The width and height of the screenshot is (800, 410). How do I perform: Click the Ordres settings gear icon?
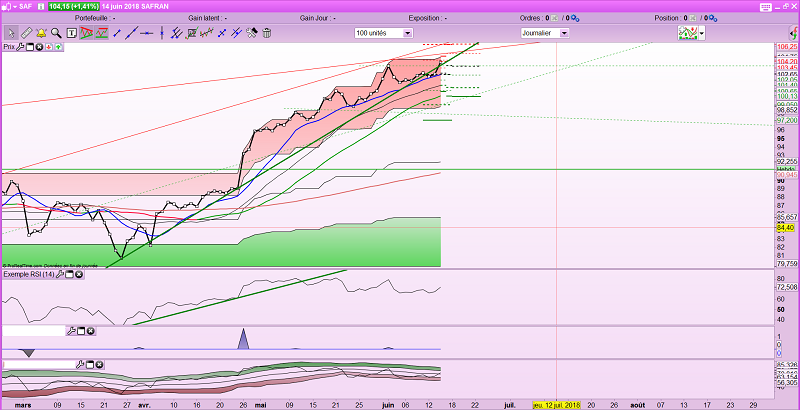(576, 18)
